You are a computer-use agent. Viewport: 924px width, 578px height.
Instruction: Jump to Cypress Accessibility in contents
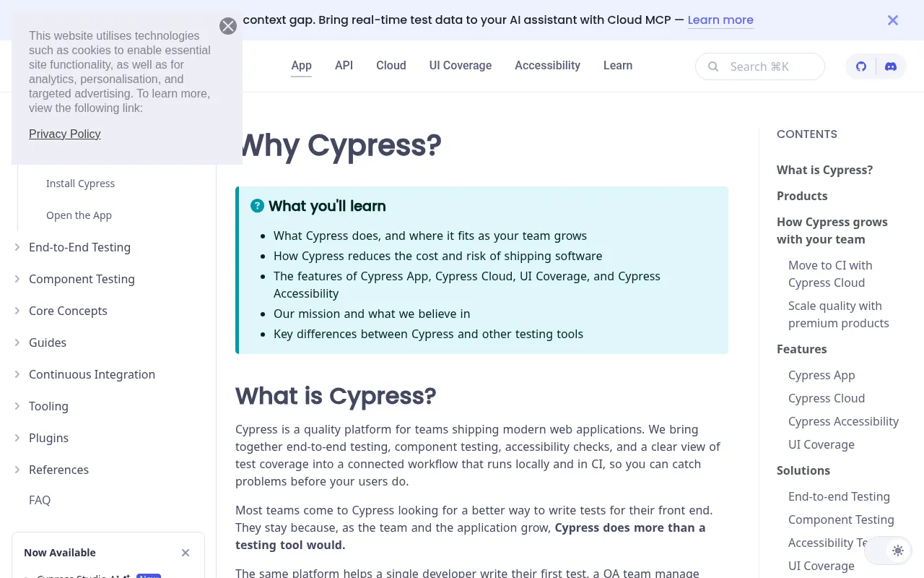(843, 421)
